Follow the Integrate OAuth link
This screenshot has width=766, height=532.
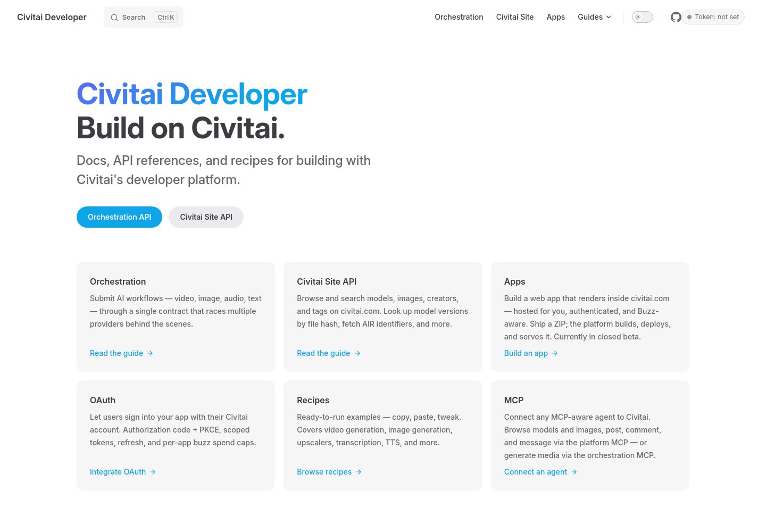click(123, 472)
